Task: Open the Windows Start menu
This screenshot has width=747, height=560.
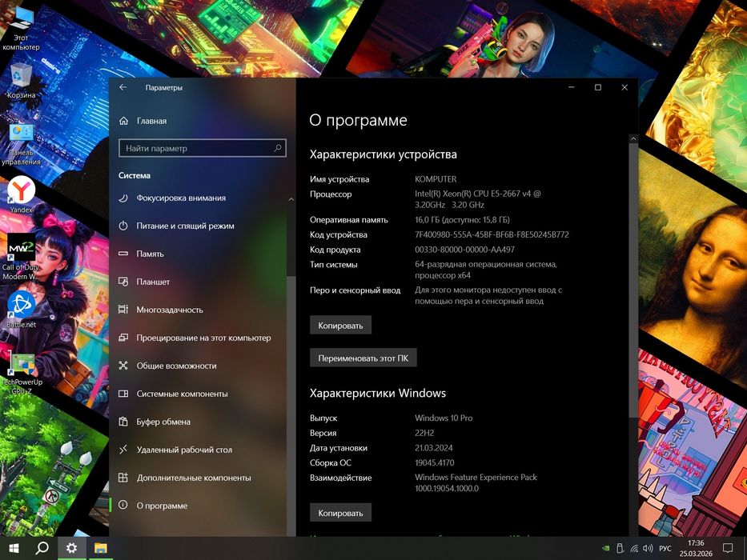Action: (14, 548)
